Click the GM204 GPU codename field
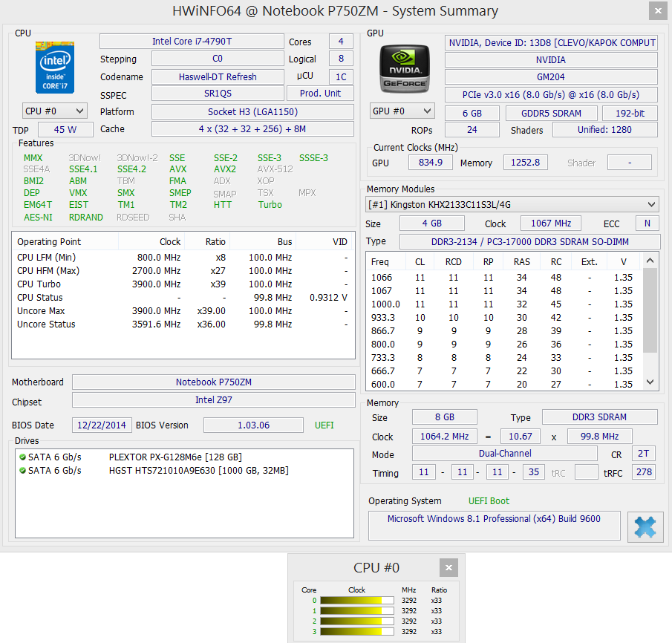The width and height of the screenshot is (672, 643). coord(551,77)
